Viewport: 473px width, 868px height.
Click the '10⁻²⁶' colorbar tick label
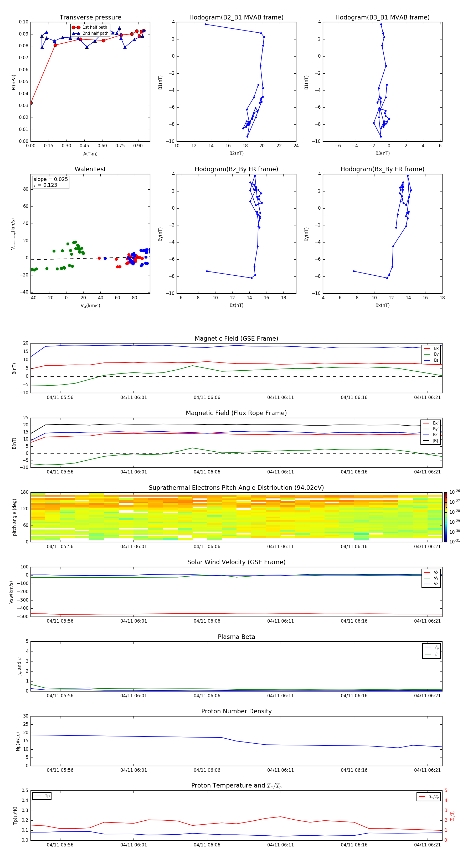455,492
